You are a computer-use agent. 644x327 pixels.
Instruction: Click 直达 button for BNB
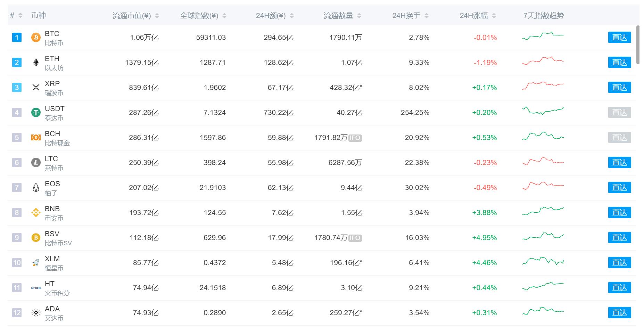[619, 212]
